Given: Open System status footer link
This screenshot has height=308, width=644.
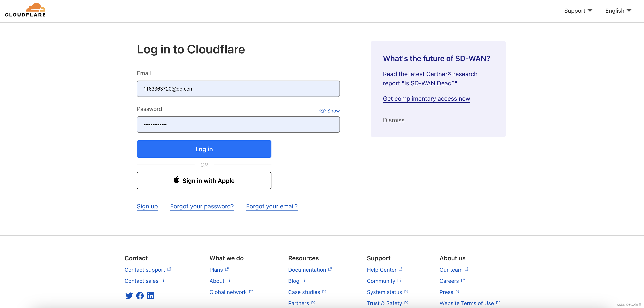Looking at the screenshot, I should [387, 292].
